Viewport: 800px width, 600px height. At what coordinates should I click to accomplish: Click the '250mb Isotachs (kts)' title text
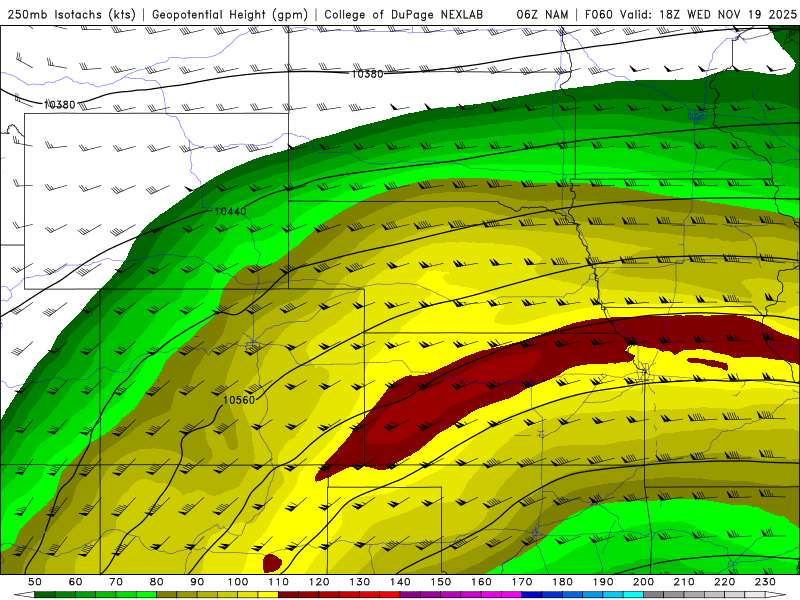72,14
